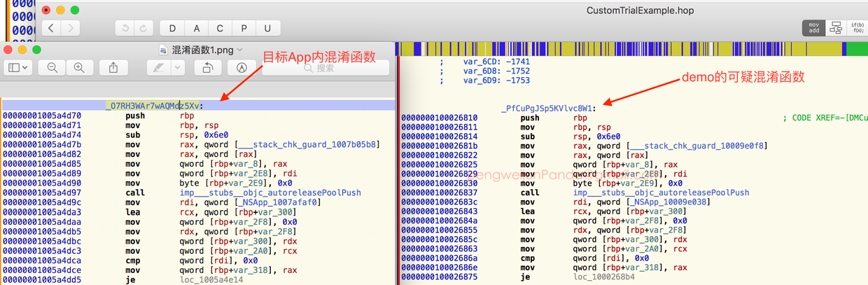
Task: Rotate the image in Preview
Action: pyautogui.click(x=208, y=67)
